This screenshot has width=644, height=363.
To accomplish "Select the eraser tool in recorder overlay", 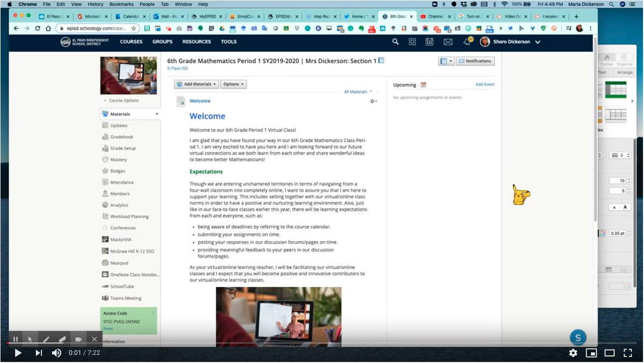I will tap(62, 339).
